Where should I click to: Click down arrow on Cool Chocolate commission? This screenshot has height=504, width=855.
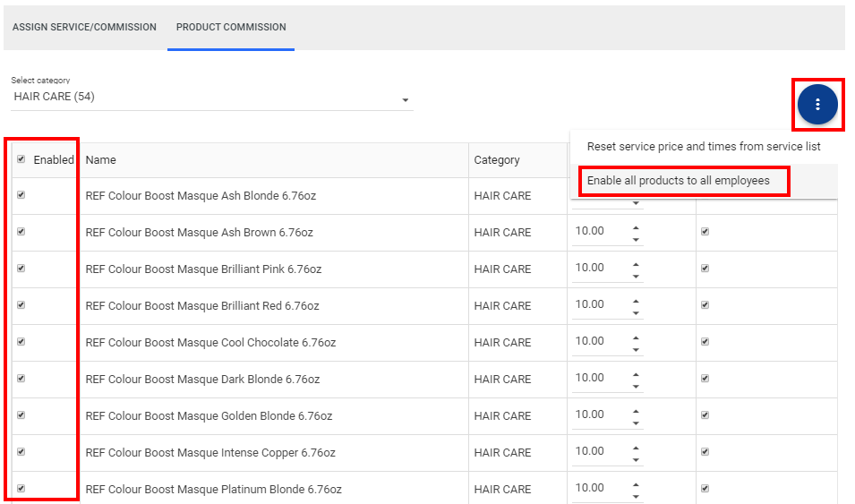pyautogui.click(x=636, y=349)
